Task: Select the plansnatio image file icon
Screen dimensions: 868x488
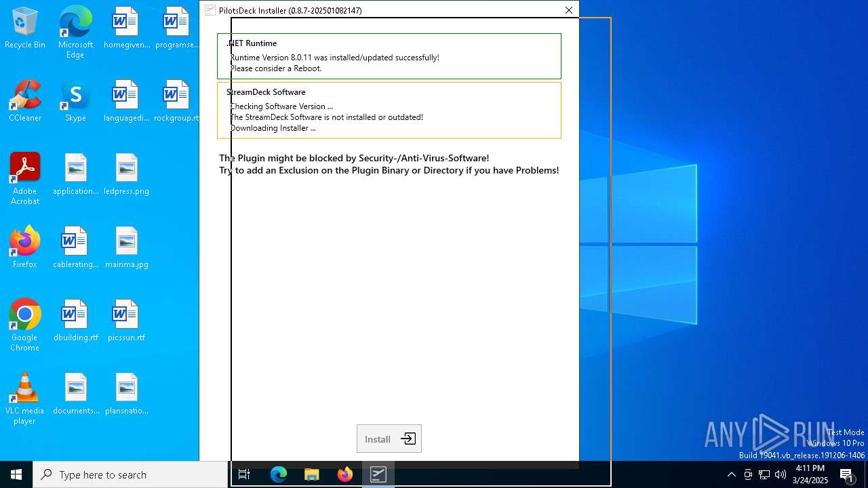Action: pyautogui.click(x=127, y=394)
